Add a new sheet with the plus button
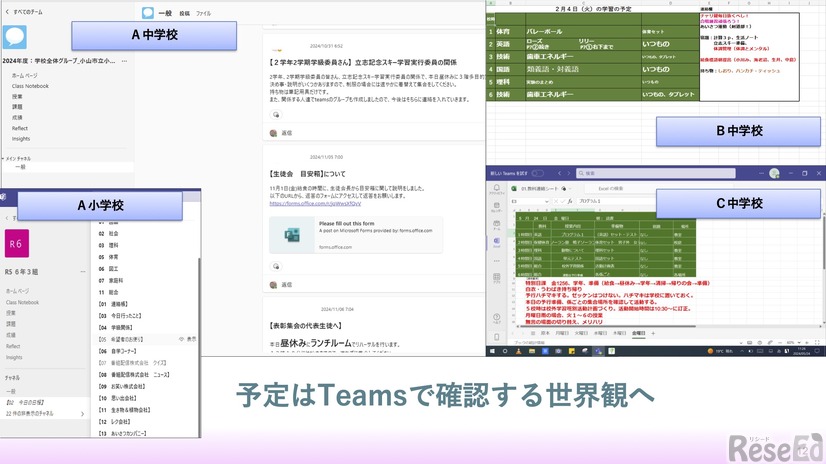This screenshot has width=826, height=464. (x=653, y=333)
